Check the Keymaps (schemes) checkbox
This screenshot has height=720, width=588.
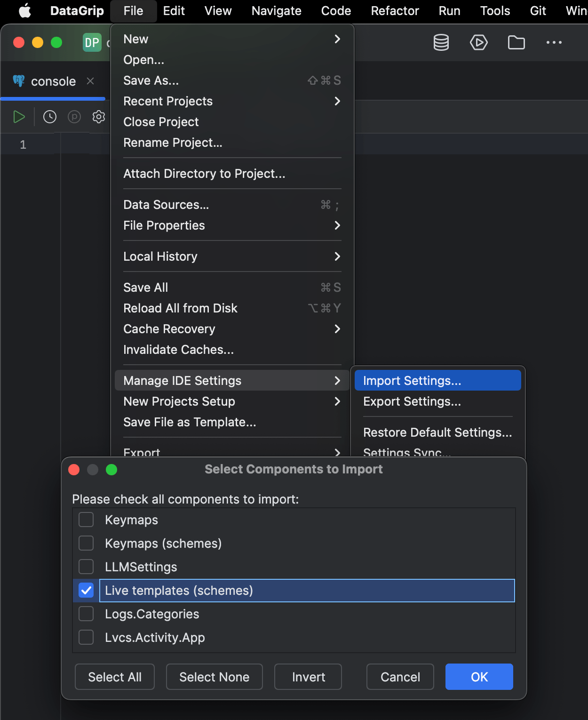click(86, 543)
